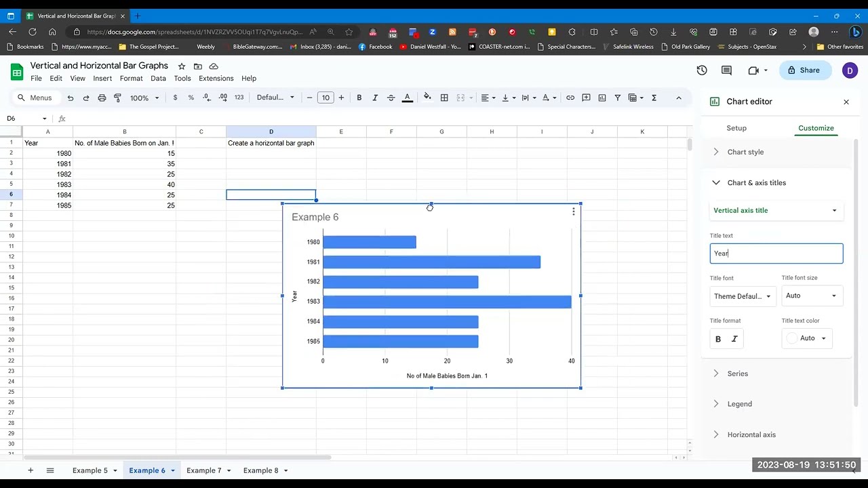Decrease decimal places icon
Viewport: 868px width, 488px height.
(206, 98)
